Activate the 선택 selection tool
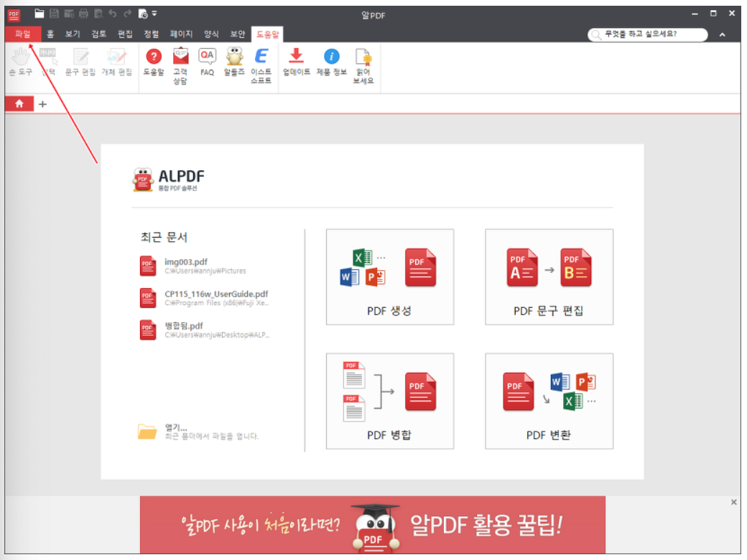The image size is (747, 560). pos(48,62)
